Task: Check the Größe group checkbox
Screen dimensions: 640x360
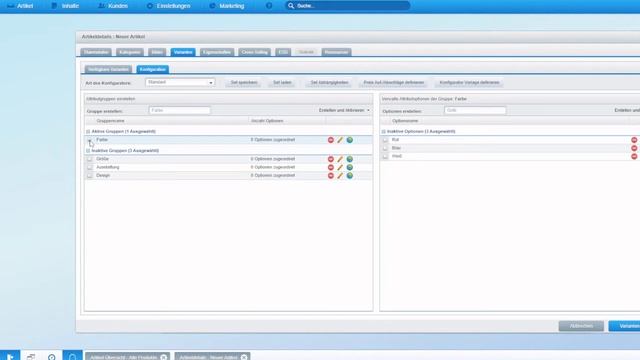Action: click(89, 159)
